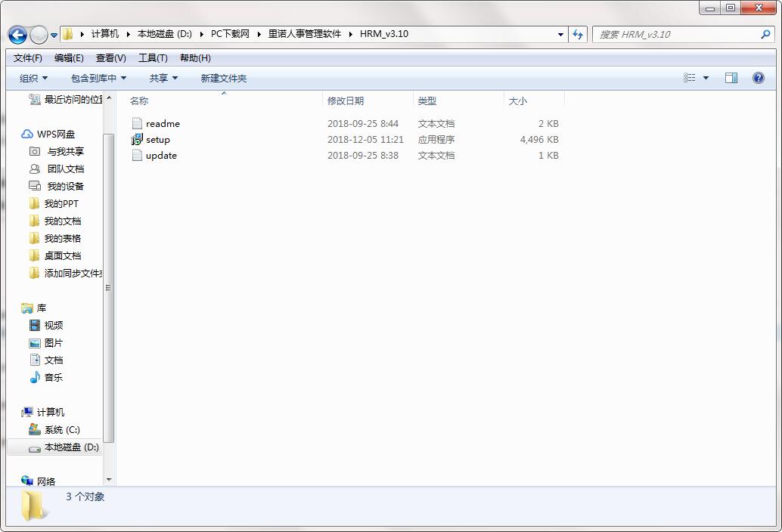Click the sidebar scrollbar up arrow
The image size is (782, 532).
pyautogui.click(x=109, y=98)
